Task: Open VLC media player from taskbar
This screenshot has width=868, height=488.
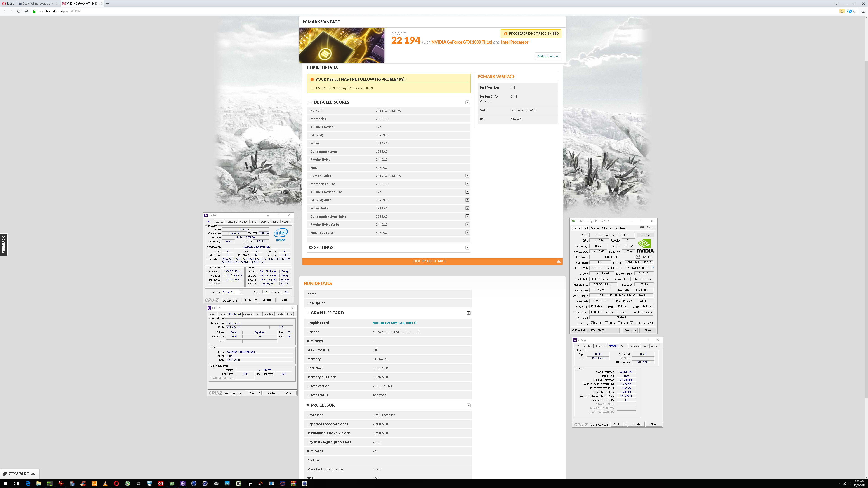Action: coord(105,483)
